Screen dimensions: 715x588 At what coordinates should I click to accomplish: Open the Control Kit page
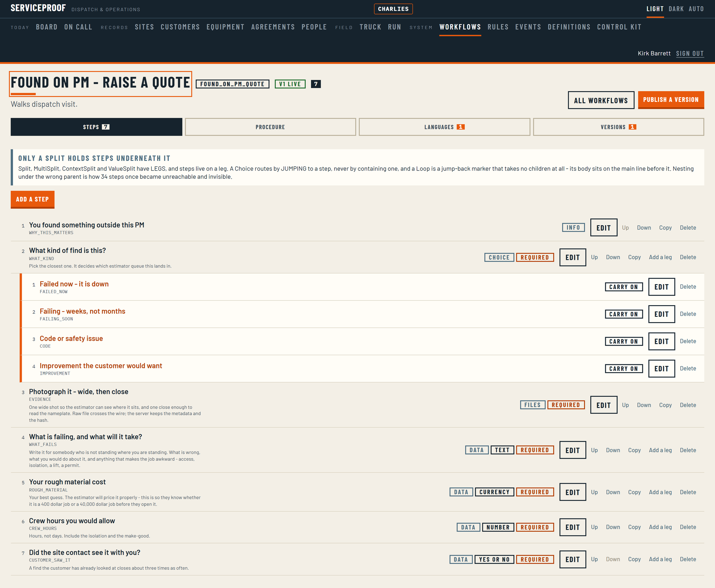coord(619,27)
